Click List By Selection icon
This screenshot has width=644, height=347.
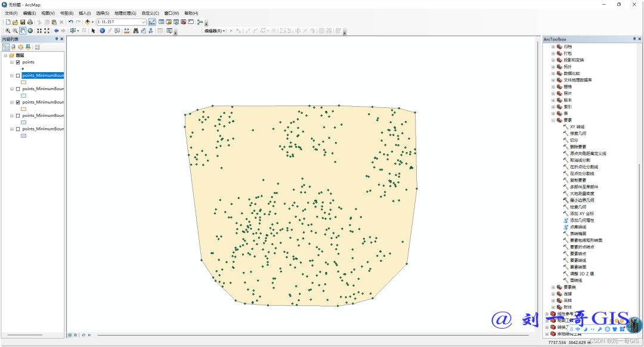28,47
